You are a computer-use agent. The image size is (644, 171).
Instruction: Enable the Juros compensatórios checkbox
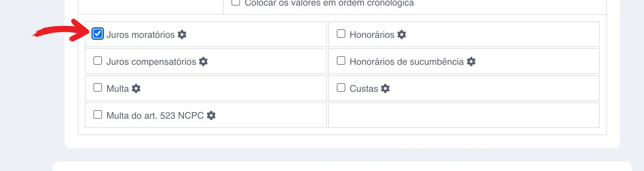pyautogui.click(x=98, y=61)
